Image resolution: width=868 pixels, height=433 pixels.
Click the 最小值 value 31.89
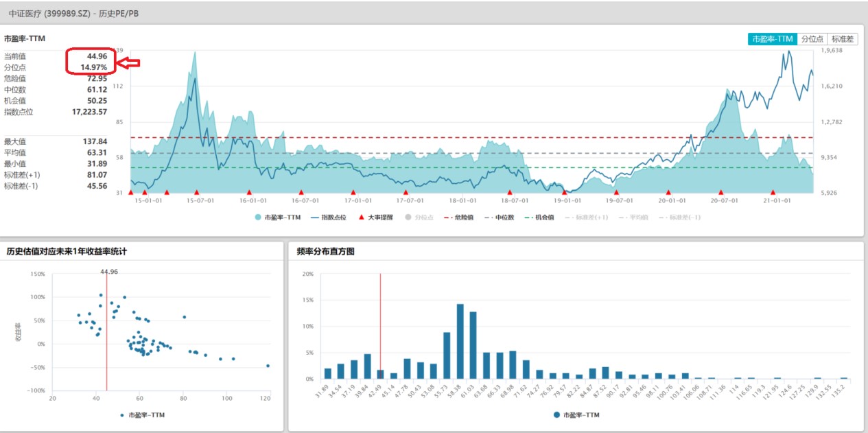97,163
